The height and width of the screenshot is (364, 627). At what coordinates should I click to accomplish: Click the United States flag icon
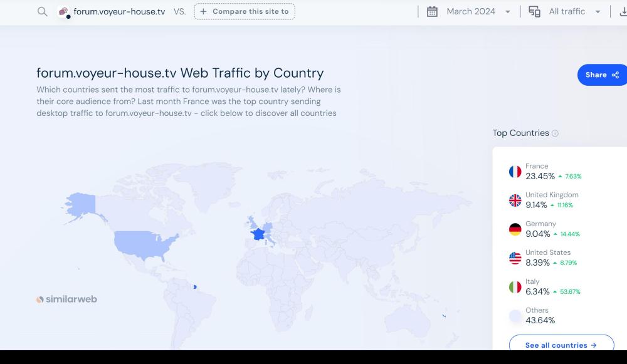[x=515, y=258]
